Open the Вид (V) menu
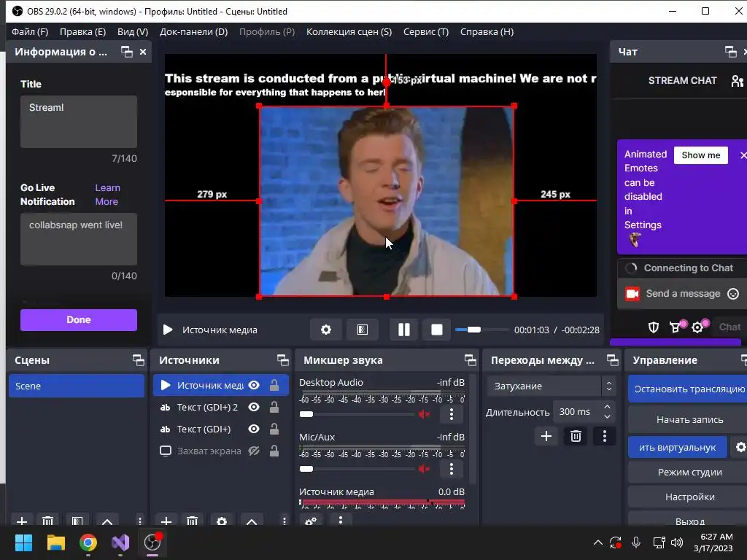 (133, 32)
